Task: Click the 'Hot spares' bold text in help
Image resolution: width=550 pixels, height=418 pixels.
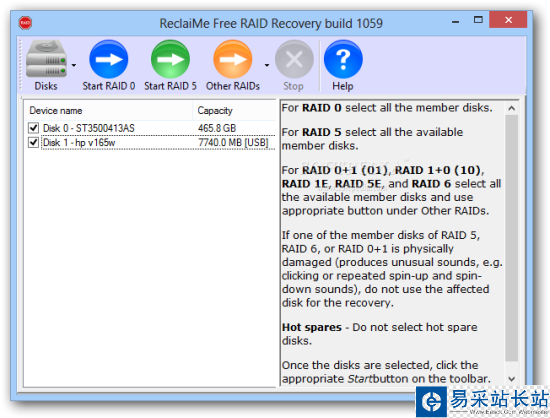Action: click(311, 327)
